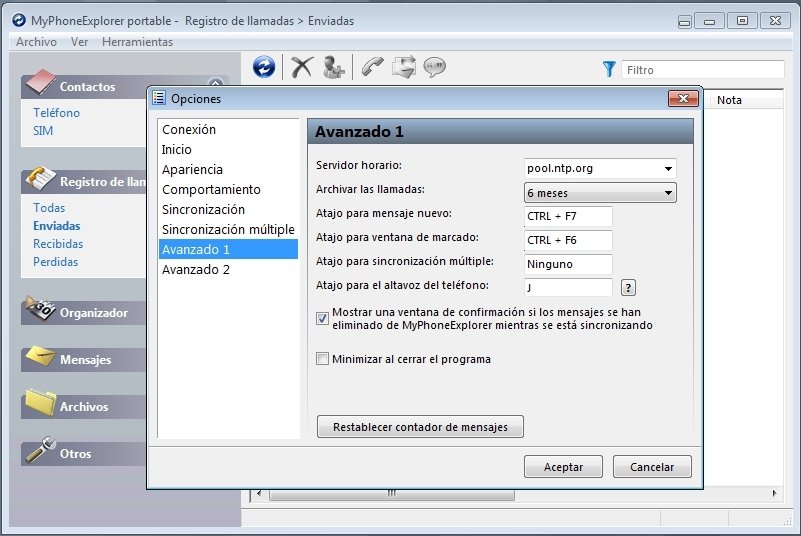Click Atajo para mensaje nuevo field
This screenshot has height=536, width=801.
coord(568,216)
